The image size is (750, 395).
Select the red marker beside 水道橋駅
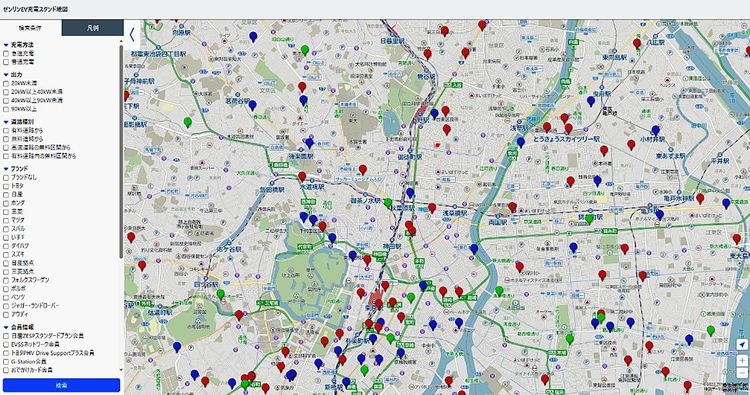tap(302, 177)
